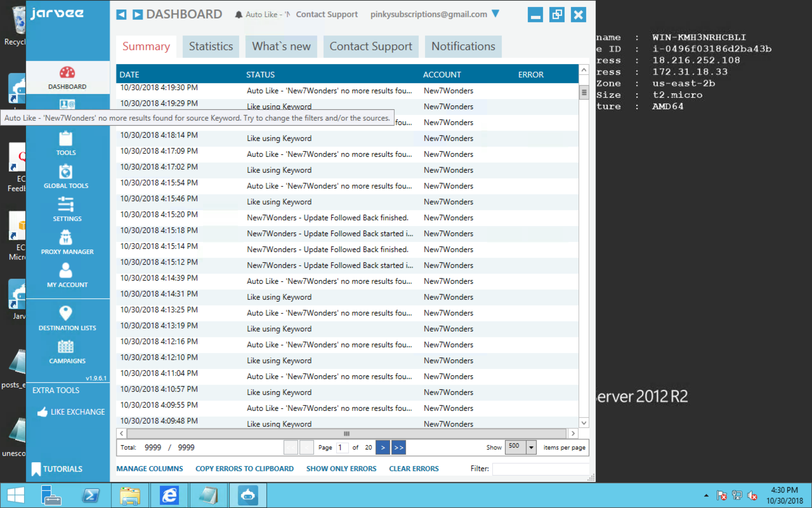Image resolution: width=812 pixels, height=508 pixels.
Task: Click the notification bell icon
Action: tap(239, 15)
